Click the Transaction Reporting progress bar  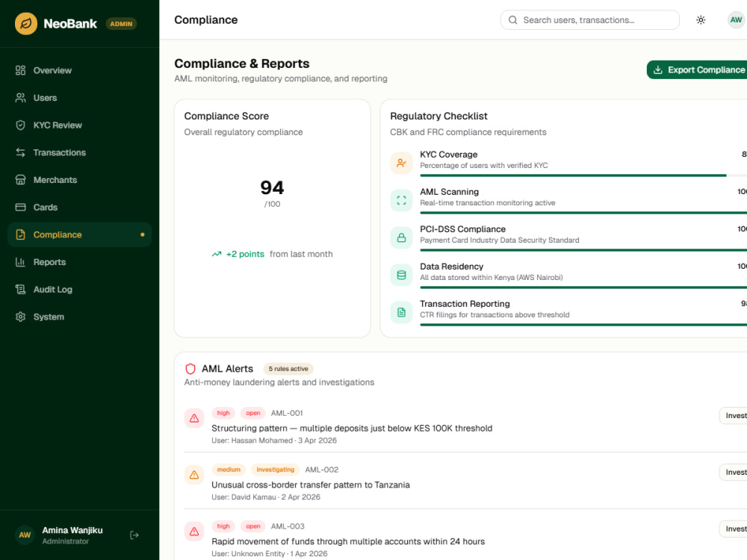pos(583,326)
